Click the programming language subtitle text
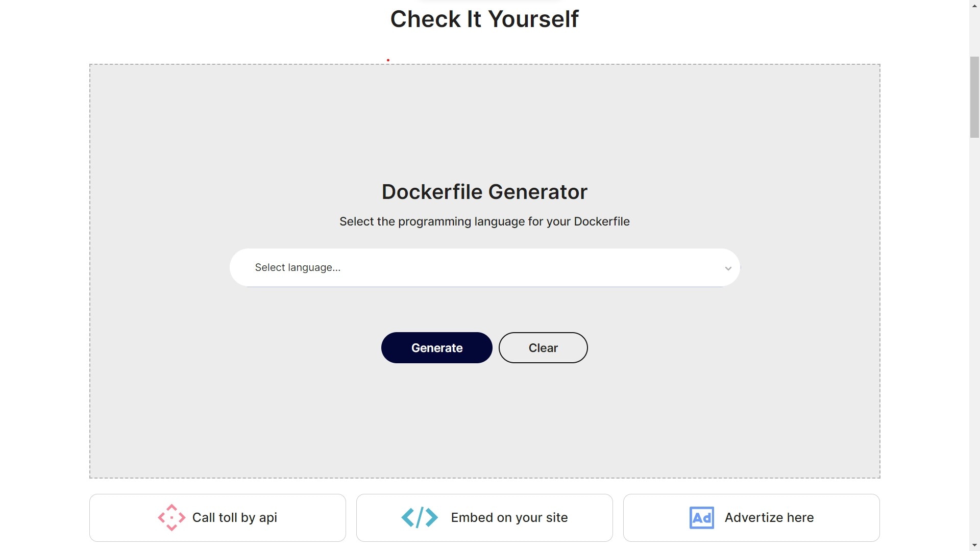This screenshot has width=980, height=551. click(x=484, y=221)
